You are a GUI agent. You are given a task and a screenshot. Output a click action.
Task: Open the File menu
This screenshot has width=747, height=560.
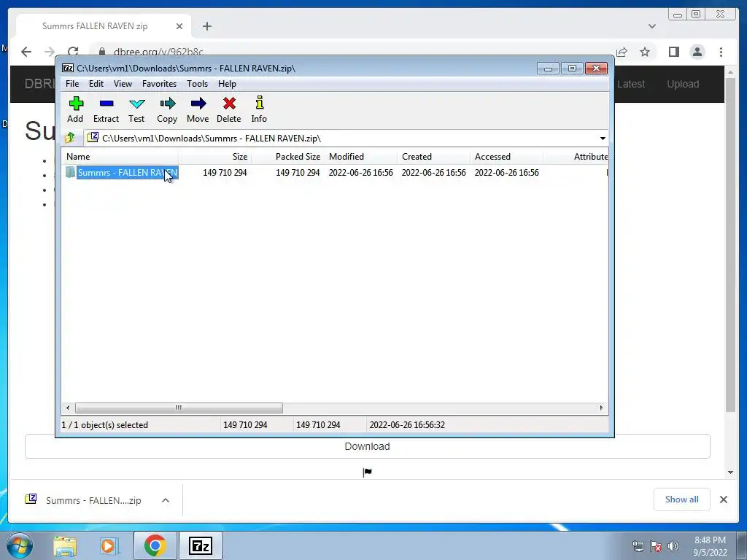click(x=72, y=84)
